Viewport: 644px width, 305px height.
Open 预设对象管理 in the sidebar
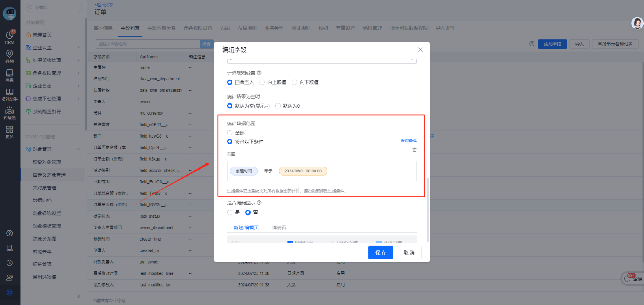47,162
